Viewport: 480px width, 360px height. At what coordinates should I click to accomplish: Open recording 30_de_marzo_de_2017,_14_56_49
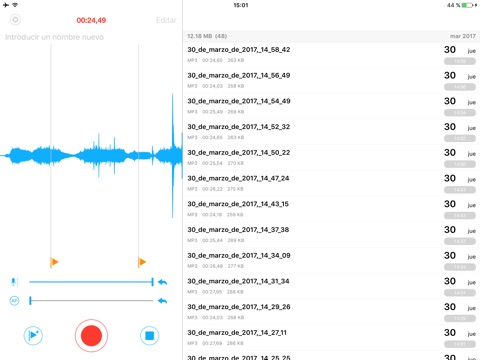332,81
